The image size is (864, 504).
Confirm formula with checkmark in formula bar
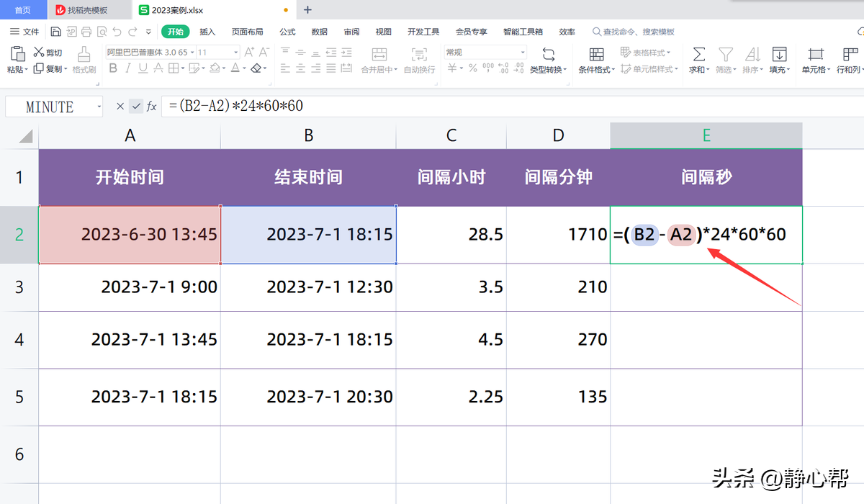coord(135,107)
